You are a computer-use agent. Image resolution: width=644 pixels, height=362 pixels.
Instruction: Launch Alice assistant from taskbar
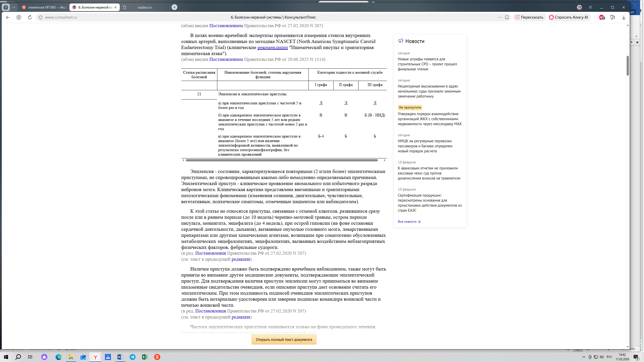coord(44,357)
